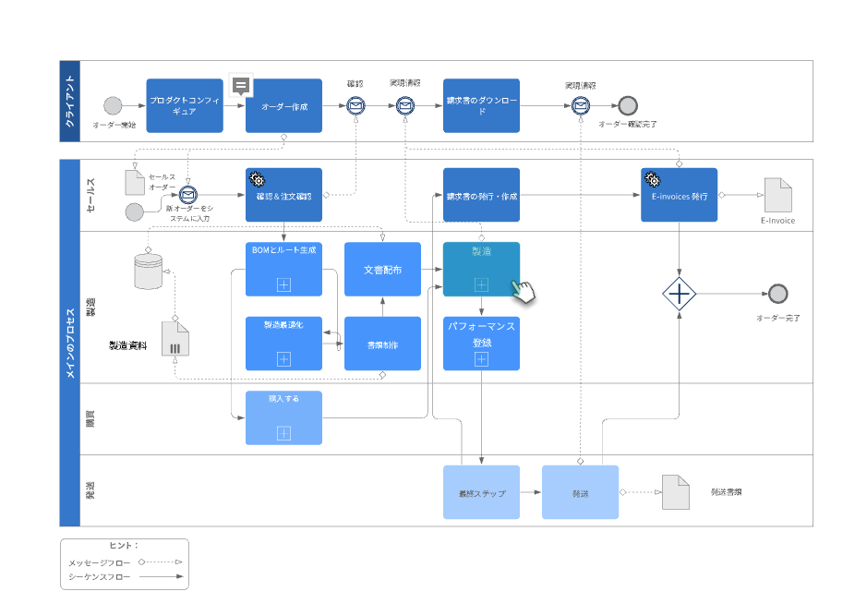Expand the 購入する subprocess plus marker

[283, 432]
